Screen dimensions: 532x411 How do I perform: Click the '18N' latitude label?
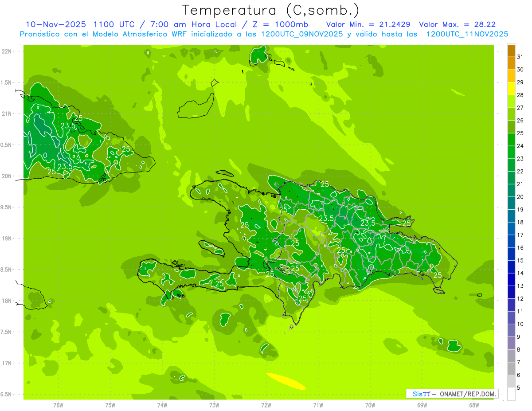(x=6, y=301)
